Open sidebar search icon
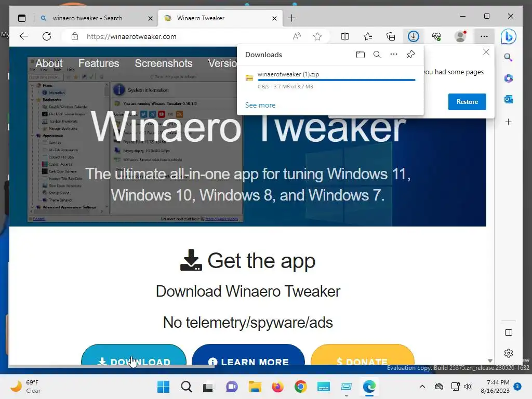Image resolution: width=532 pixels, height=399 pixels. 508,57
